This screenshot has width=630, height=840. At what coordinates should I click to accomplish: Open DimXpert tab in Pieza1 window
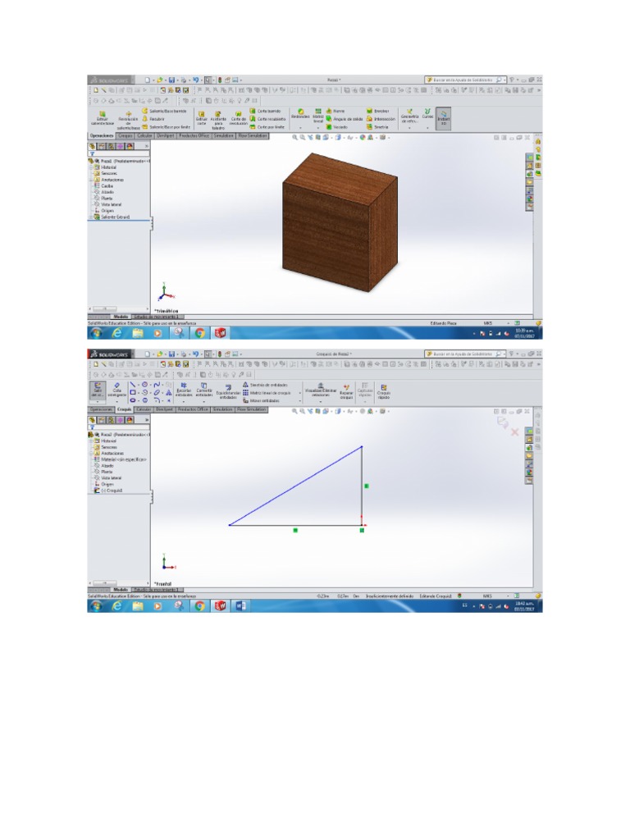click(166, 136)
